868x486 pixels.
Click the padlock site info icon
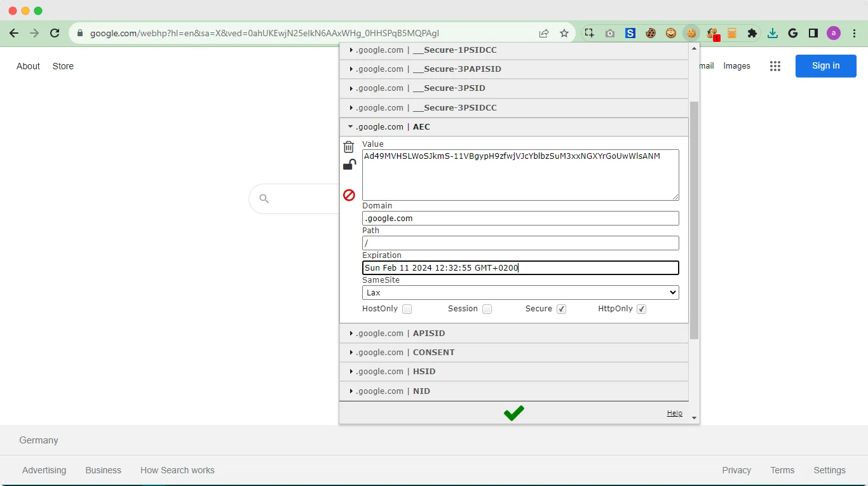(80, 33)
